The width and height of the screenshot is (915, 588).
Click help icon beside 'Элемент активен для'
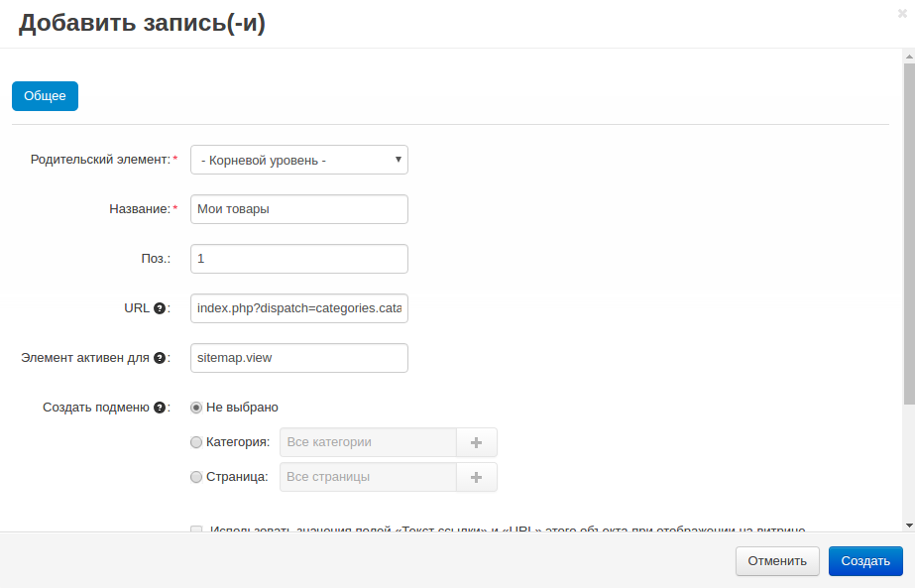point(159,358)
